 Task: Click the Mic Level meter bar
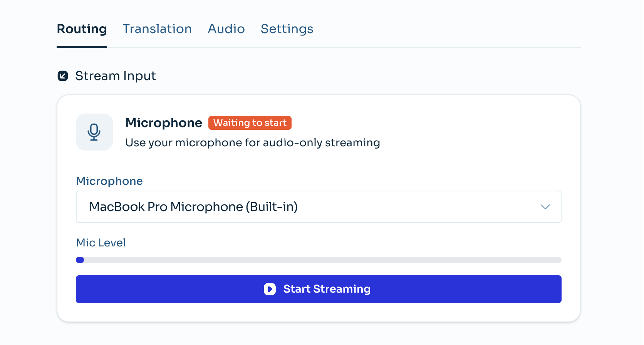click(x=318, y=260)
